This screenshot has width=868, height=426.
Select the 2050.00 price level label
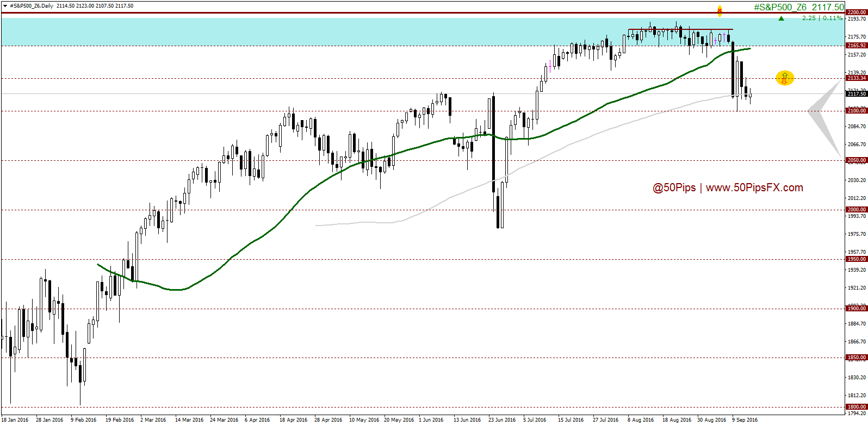[856, 160]
